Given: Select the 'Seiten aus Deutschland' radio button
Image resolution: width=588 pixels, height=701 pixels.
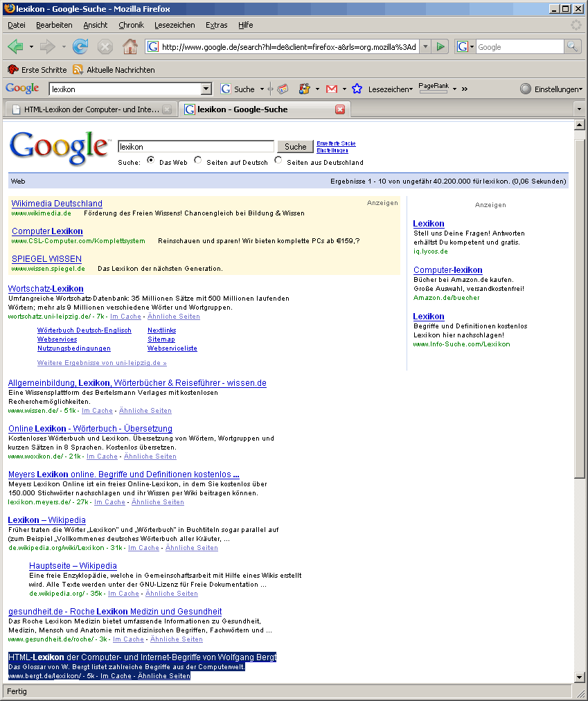Looking at the screenshot, I should [278, 160].
